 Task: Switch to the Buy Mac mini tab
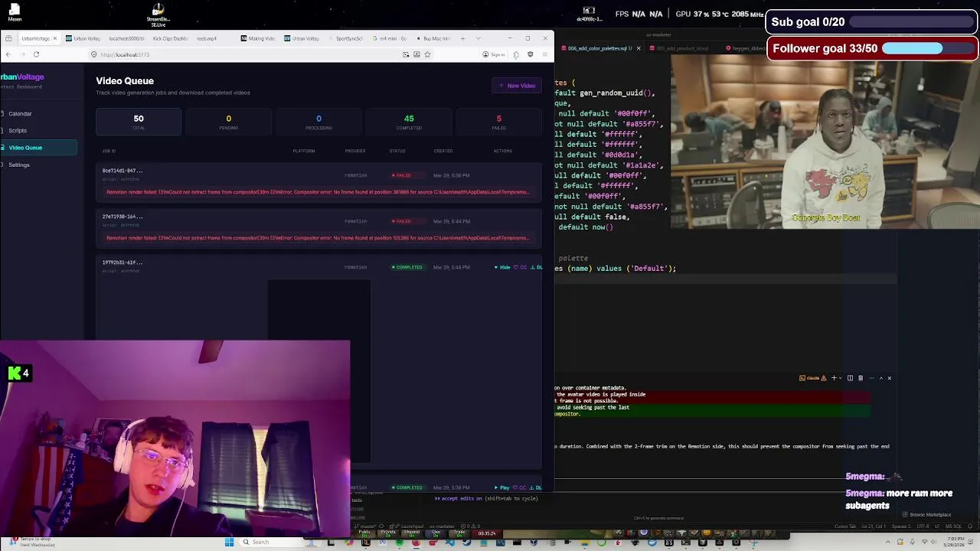(434, 38)
